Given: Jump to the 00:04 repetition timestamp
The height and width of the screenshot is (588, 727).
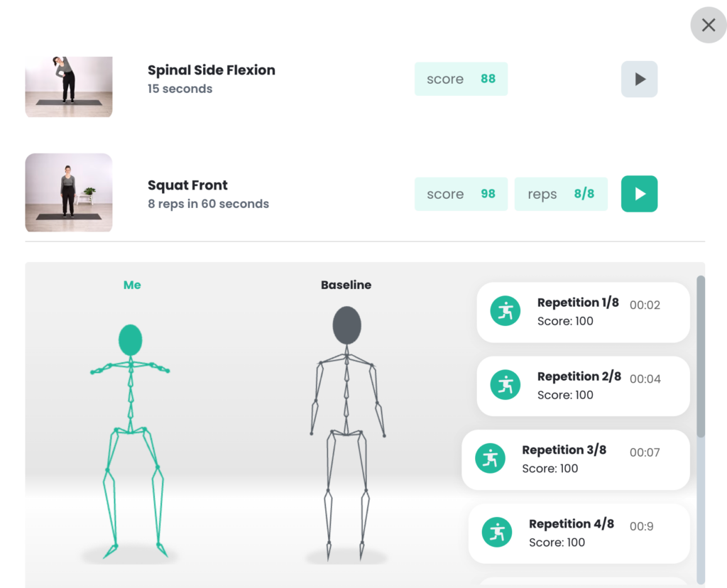Looking at the screenshot, I should (x=645, y=379).
